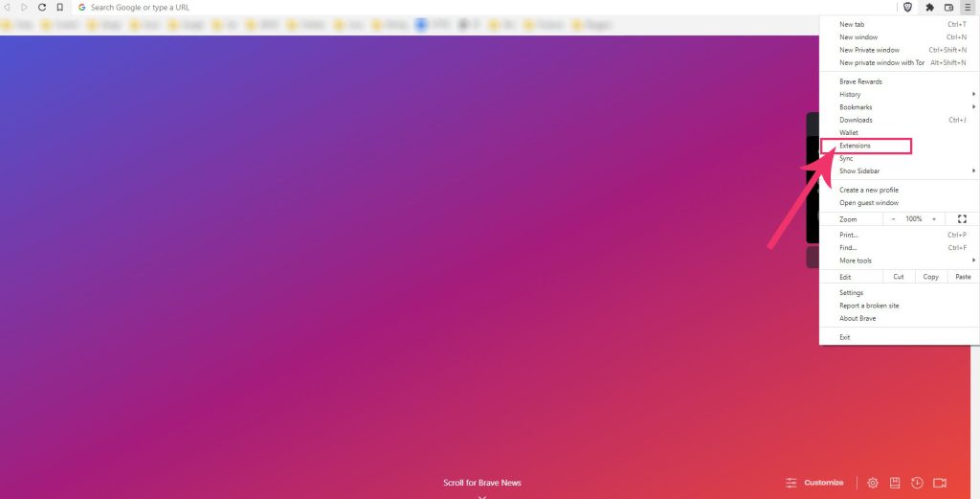This screenshot has height=499, width=980.
Task: Start Brave Talk with the video camera icon
Action: click(x=940, y=483)
